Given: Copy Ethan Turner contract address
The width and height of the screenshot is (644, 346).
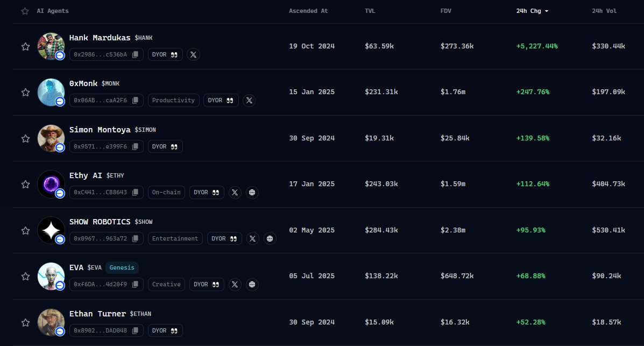Looking at the screenshot, I should pos(136,330).
